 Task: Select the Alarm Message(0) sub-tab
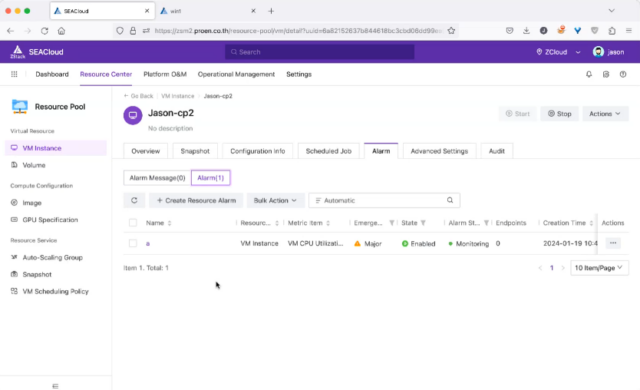[x=157, y=178]
